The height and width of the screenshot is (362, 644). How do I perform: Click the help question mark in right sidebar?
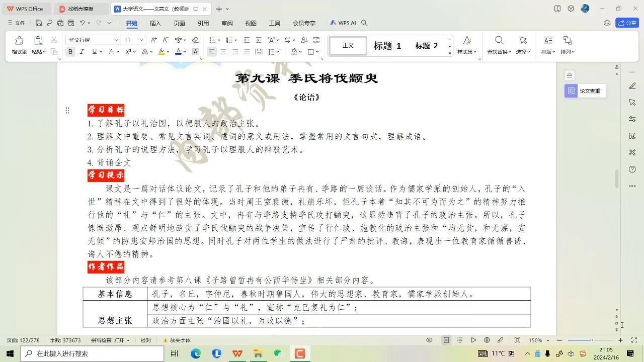(632, 169)
